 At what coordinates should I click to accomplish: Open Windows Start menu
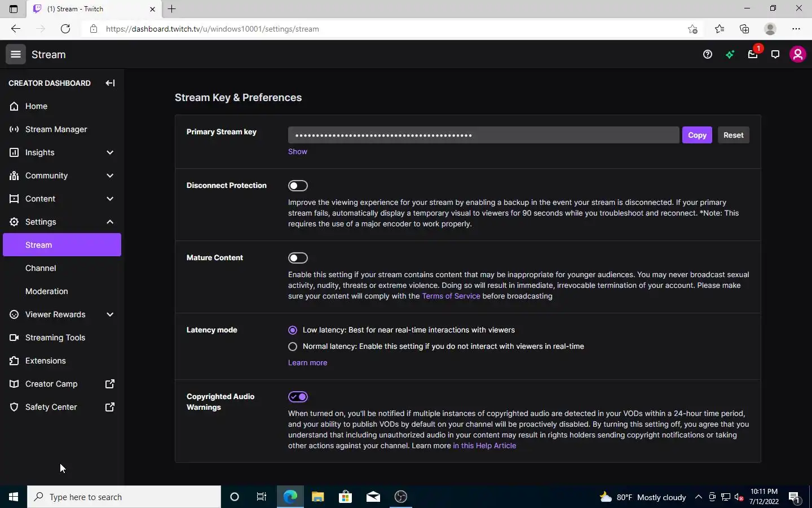tap(14, 497)
